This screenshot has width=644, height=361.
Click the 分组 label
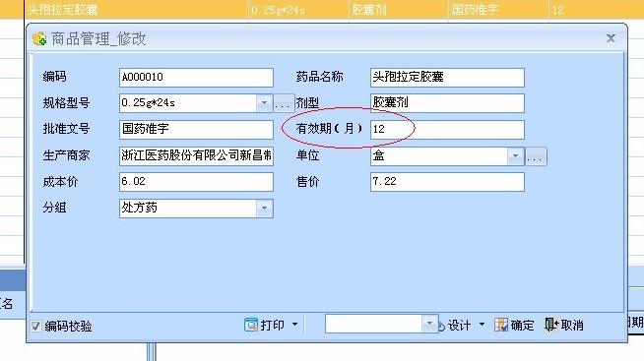[54, 208]
